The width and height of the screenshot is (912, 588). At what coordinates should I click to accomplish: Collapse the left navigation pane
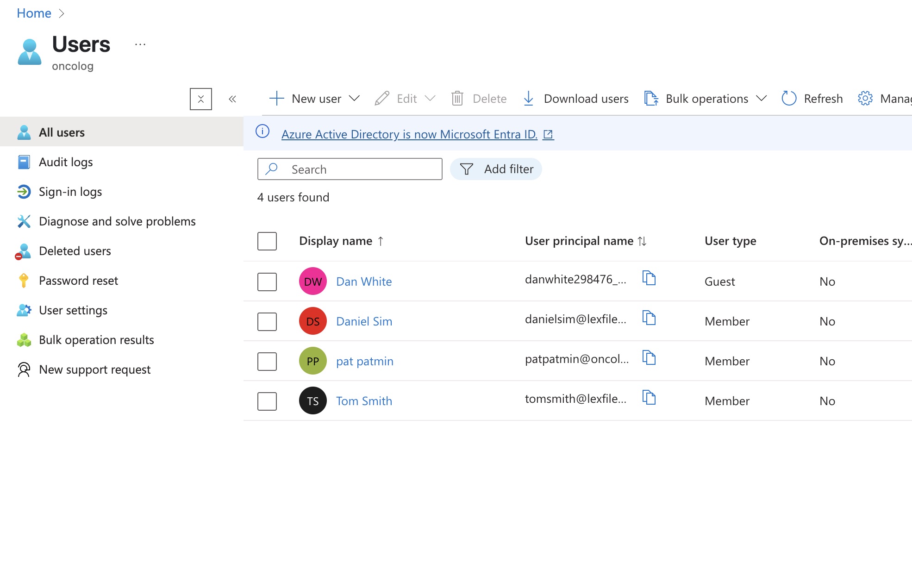pos(232,99)
